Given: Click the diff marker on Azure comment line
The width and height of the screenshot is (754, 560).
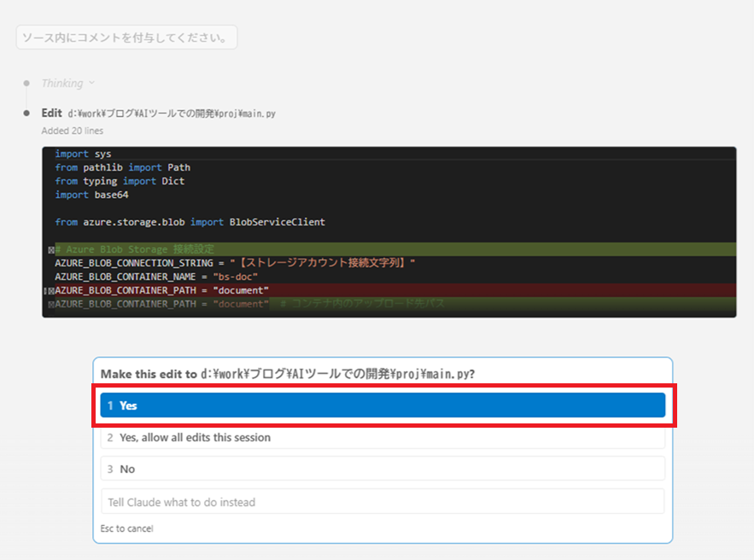Looking at the screenshot, I should click(x=50, y=250).
